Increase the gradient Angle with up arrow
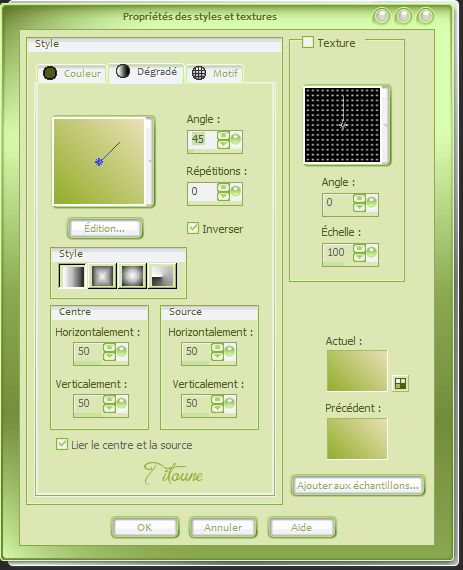The width and height of the screenshot is (463, 570). point(224,135)
